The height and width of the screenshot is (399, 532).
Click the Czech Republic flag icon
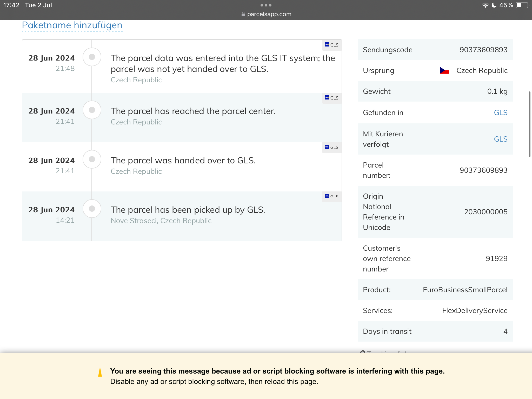click(444, 71)
